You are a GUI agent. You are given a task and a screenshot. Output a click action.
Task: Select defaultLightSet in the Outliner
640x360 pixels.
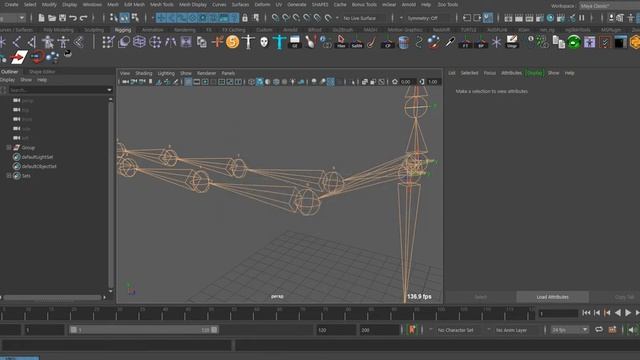(38, 157)
